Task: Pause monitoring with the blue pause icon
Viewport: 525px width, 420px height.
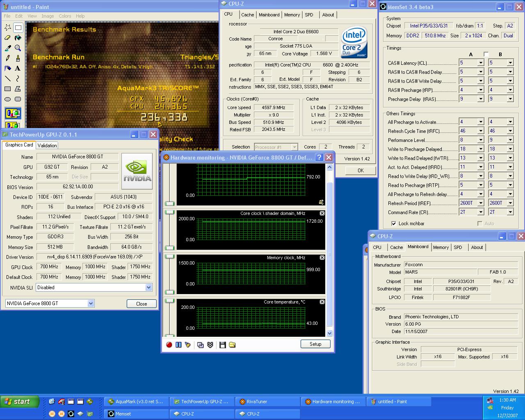Action: click(x=178, y=345)
